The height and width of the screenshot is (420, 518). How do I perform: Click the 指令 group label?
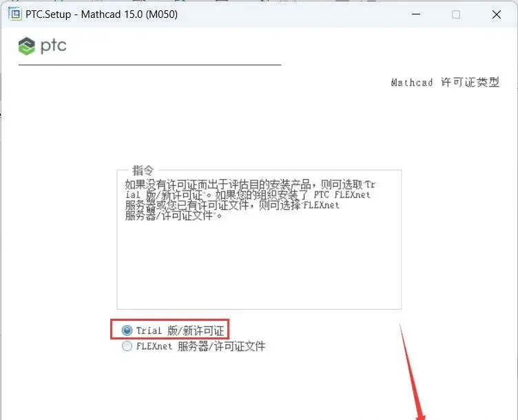(x=143, y=170)
